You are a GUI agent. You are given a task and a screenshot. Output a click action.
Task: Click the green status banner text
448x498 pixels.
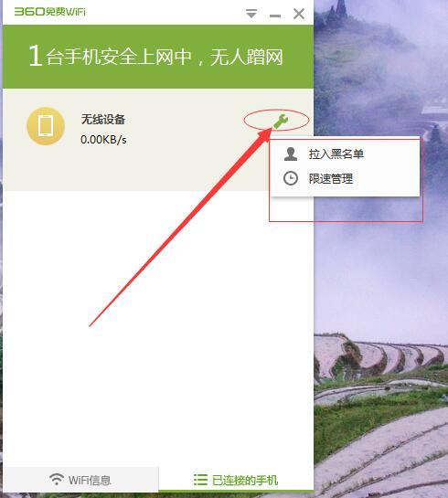155,57
